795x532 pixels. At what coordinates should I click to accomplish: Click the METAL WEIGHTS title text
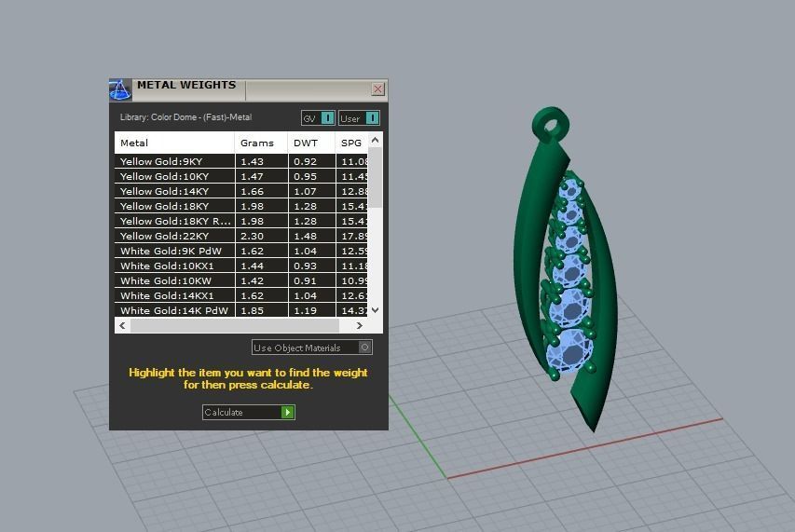[x=186, y=85]
